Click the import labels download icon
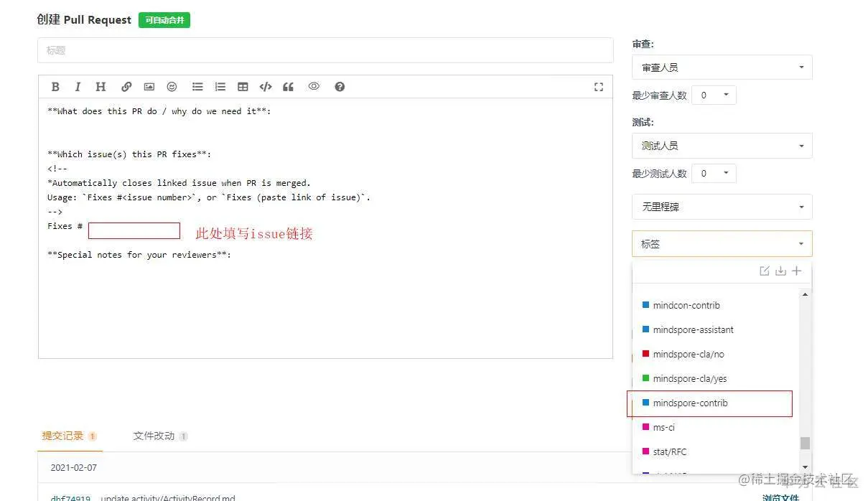 point(780,271)
